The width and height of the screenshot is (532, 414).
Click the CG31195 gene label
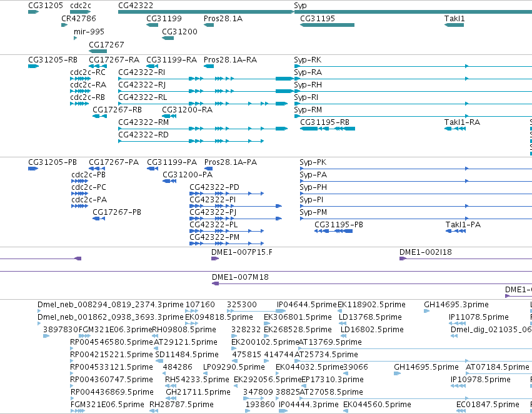(318, 19)
